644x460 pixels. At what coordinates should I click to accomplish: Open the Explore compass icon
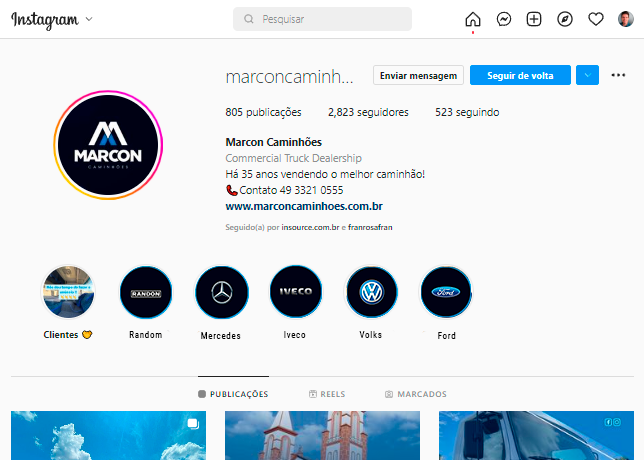click(565, 19)
